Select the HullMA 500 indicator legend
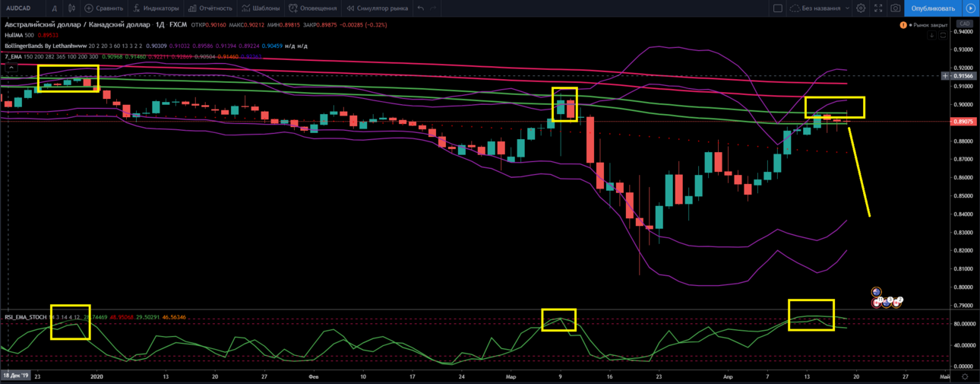The image size is (980, 384). (x=19, y=35)
